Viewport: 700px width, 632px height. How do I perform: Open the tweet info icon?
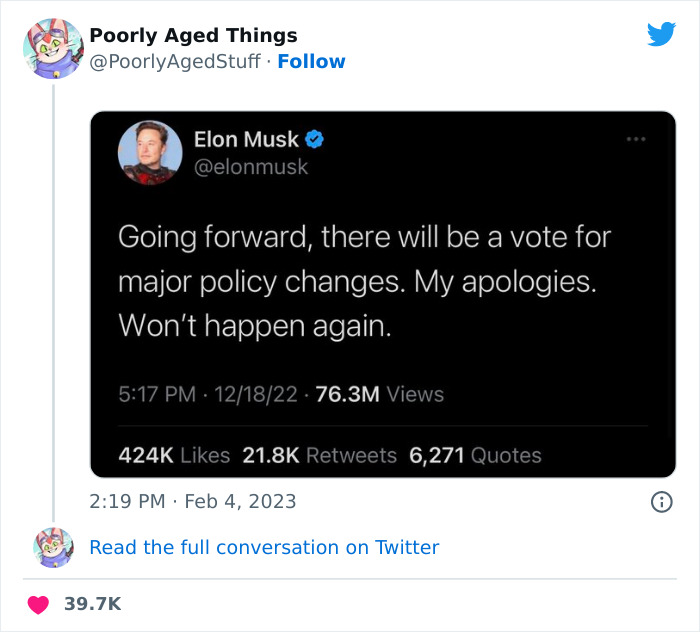(661, 502)
